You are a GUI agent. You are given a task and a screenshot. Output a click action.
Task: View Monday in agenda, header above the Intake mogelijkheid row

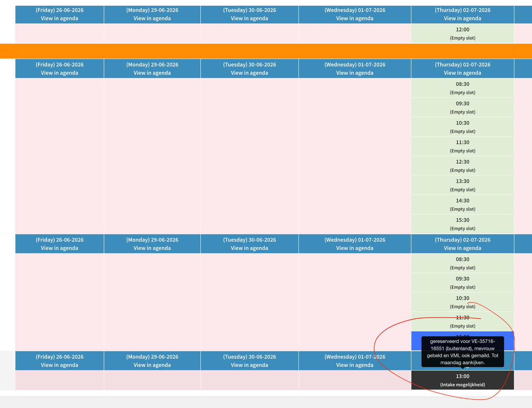click(152, 365)
